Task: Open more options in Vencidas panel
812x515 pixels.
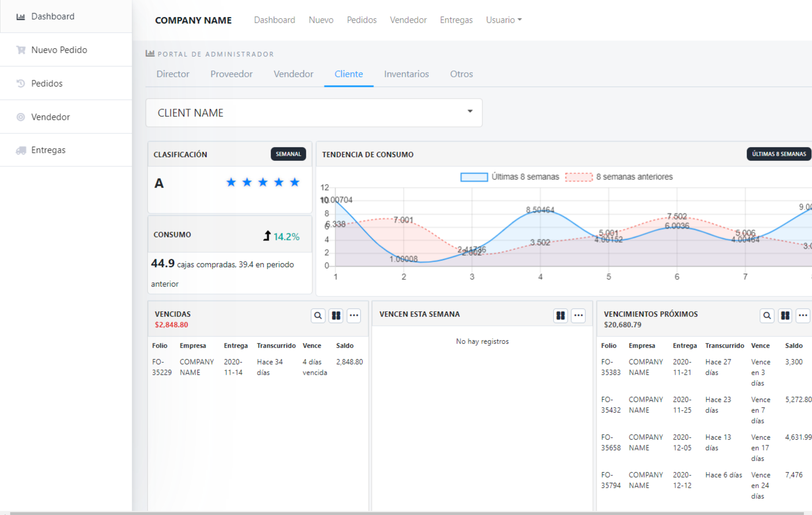Action: click(x=354, y=316)
